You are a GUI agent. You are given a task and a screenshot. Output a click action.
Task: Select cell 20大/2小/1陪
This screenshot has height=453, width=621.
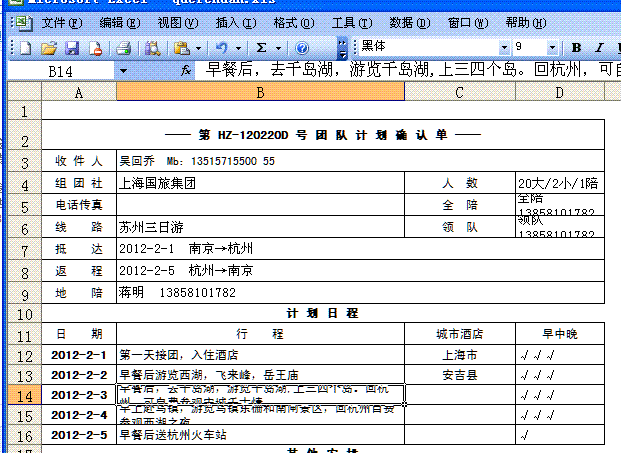(x=560, y=183)
